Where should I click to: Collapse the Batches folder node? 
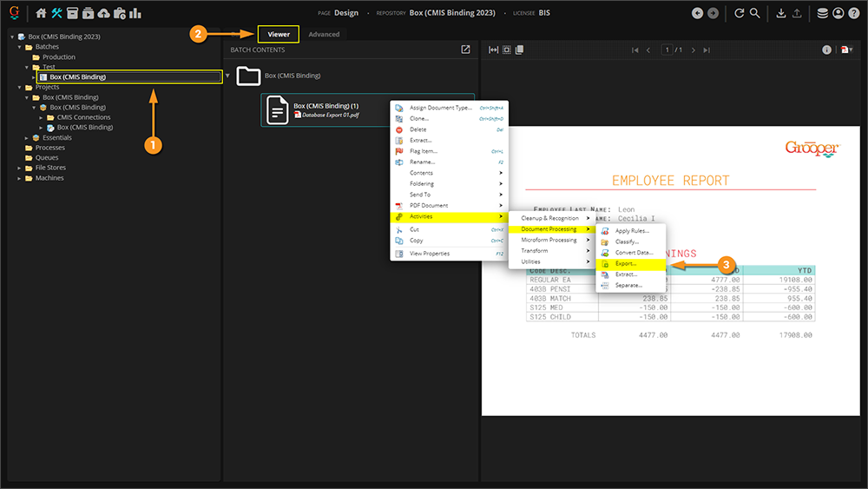pyautogui.click(x=20, y=47)
